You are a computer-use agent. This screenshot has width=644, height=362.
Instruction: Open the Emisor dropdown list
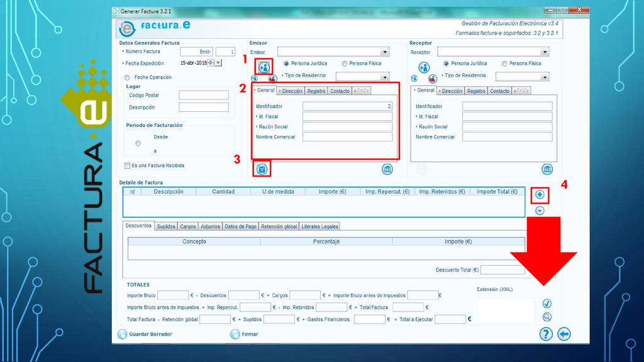pos(384,52)
